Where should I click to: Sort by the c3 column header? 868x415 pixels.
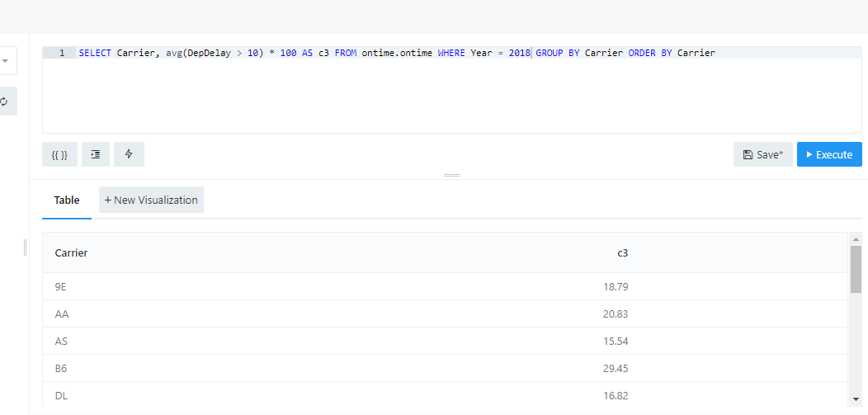click(x=623, y=252)
